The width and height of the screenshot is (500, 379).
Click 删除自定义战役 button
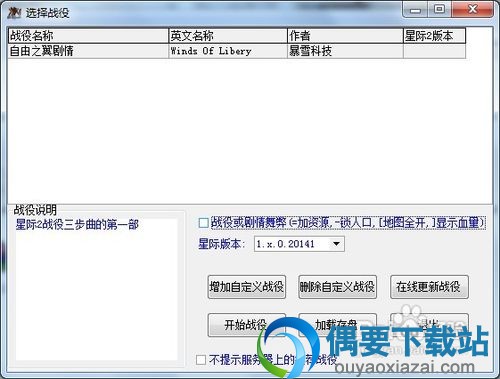pyautogui.click(x=337, y=287)
